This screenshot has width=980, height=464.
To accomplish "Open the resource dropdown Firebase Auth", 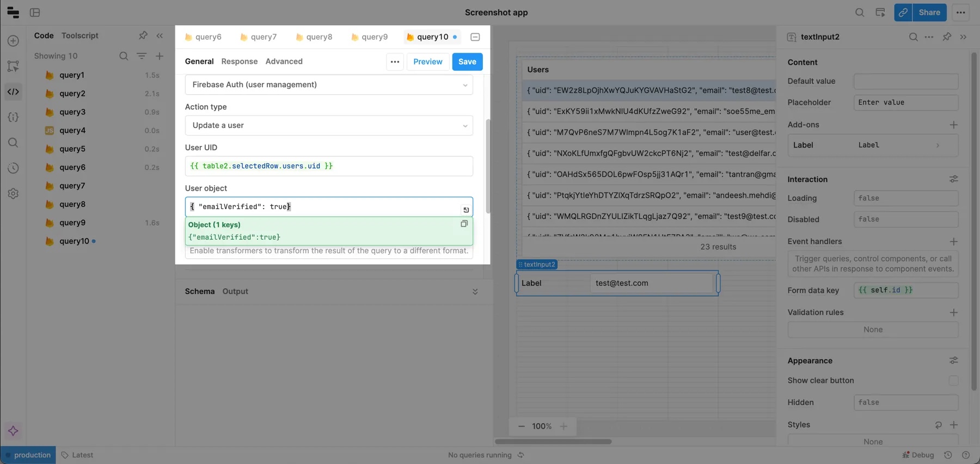I will [x=329, y=85].
